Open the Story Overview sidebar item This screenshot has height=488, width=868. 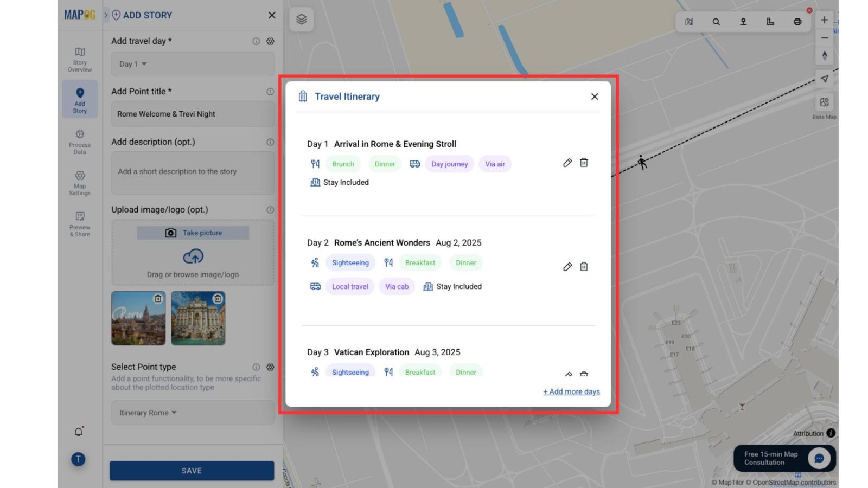pyautogui.click(x=80, y=59)
